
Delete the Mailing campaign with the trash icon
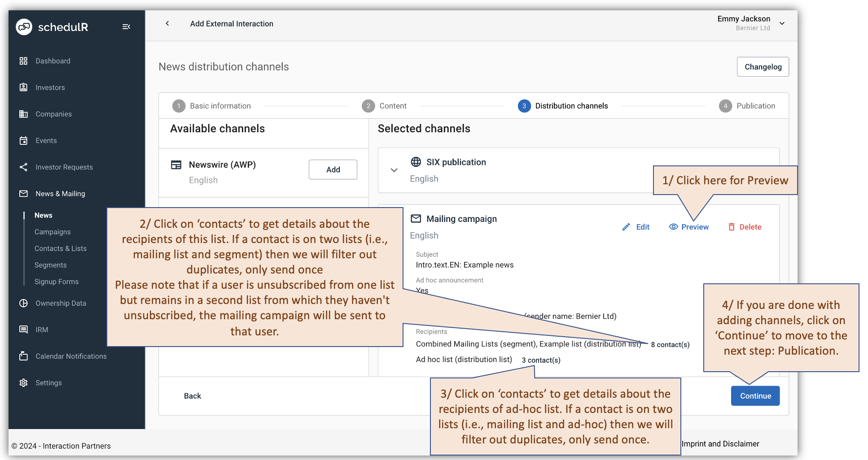point(732,226)
